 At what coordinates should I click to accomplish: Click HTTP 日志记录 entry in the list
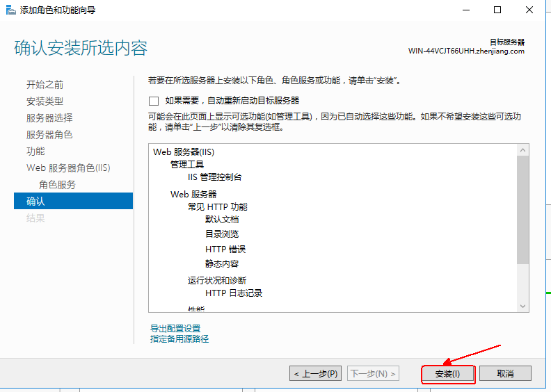tap(234, 293)
